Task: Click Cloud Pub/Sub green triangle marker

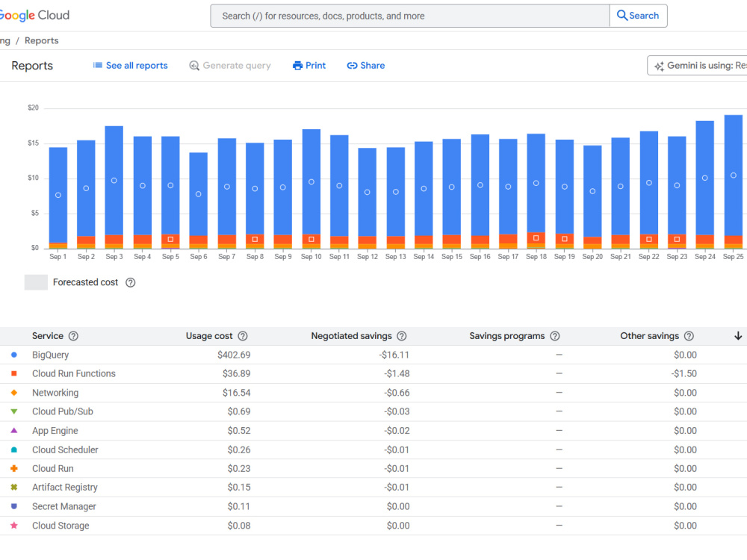Action: (13, 411)
